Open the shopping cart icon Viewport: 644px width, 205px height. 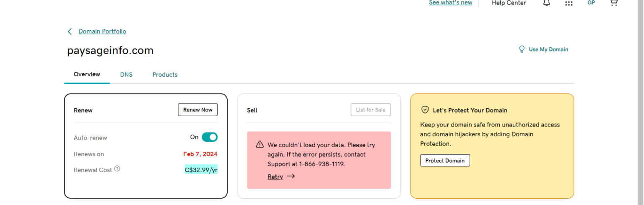pos(613,3)
